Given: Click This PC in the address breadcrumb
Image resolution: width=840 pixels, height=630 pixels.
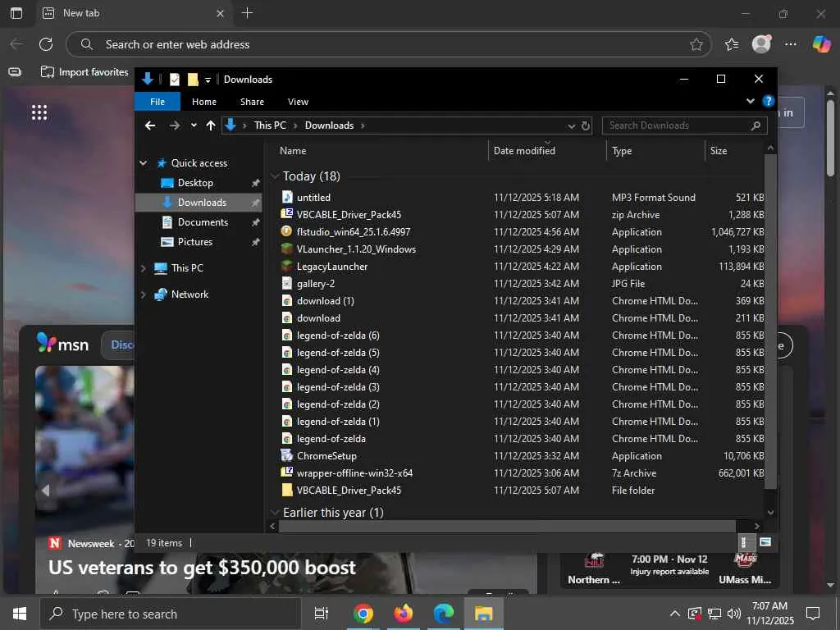Looking at the screenshot, I should (270, 126).
